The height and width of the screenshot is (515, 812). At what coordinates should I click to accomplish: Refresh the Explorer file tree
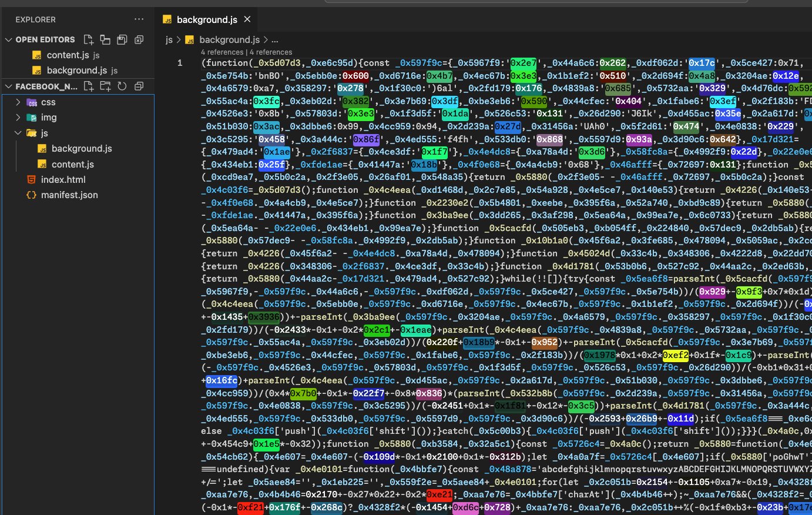click(122, 86)
